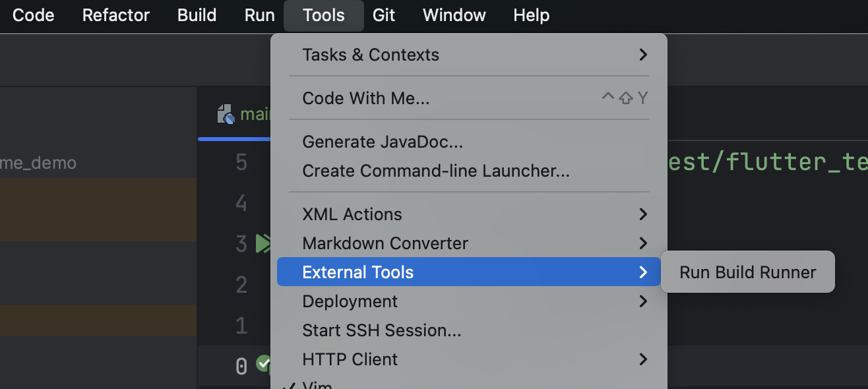Image resolution: width=868 pixels, height=389 pixels.
Task: Select Run Build Runner external tool
Action: (x=747, y=272)
